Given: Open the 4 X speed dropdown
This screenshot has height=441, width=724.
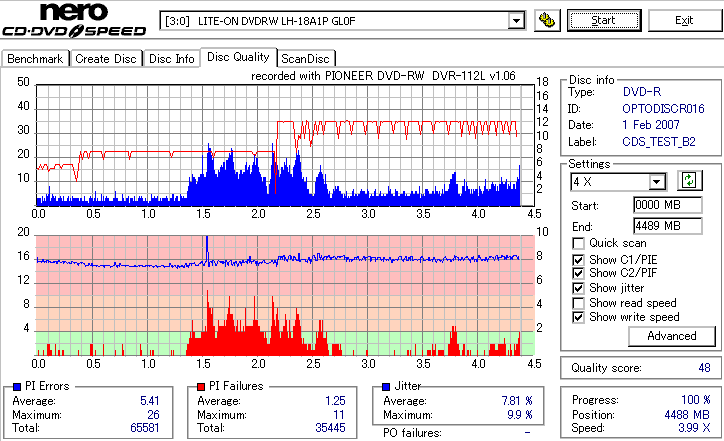Looking at the screenshot, I should tap(656, 182).
